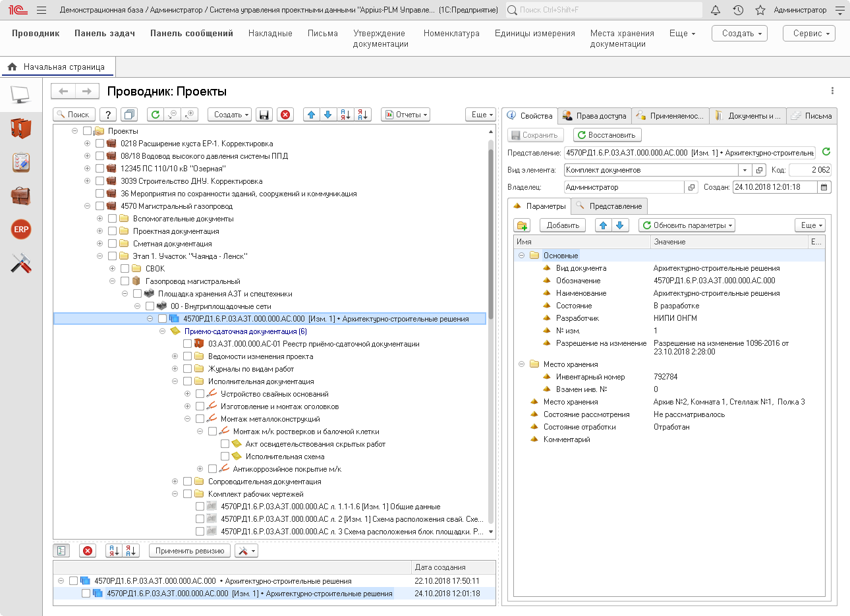The image size is (850, 616).
Task: Open the ERP section in the sidebar
Action: coord(21,229)
